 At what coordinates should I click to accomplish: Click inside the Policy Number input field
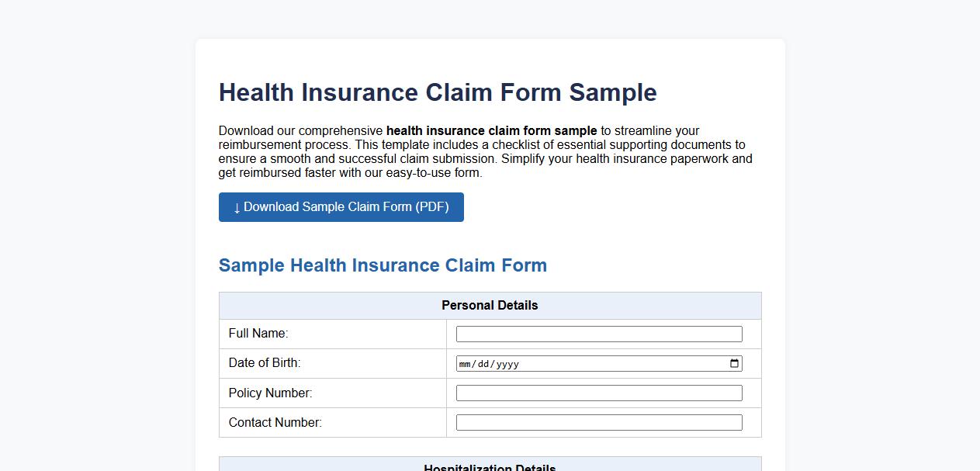(x=598, y=393)
